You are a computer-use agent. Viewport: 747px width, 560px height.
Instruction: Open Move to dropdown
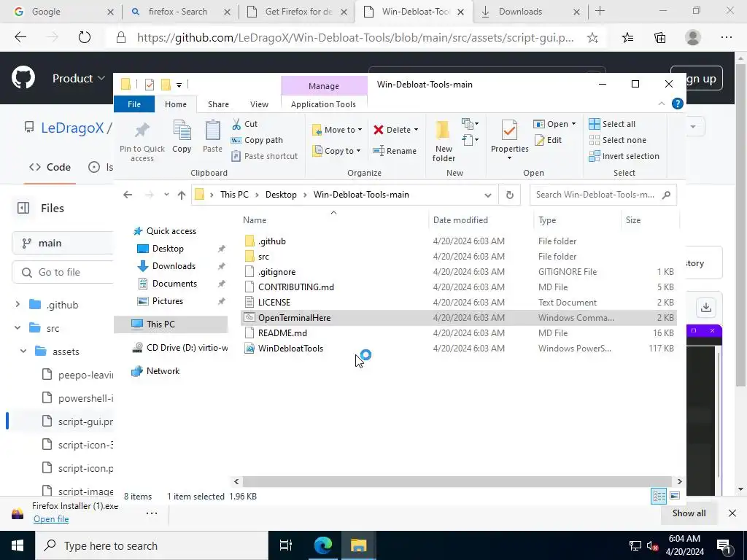pos(337,130)
